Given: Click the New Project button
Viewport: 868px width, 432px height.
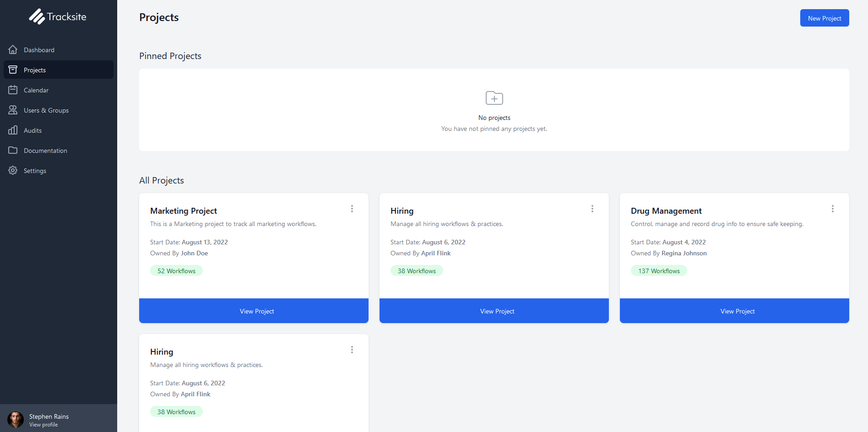Looking at the screenshot, I should [825, 18].
